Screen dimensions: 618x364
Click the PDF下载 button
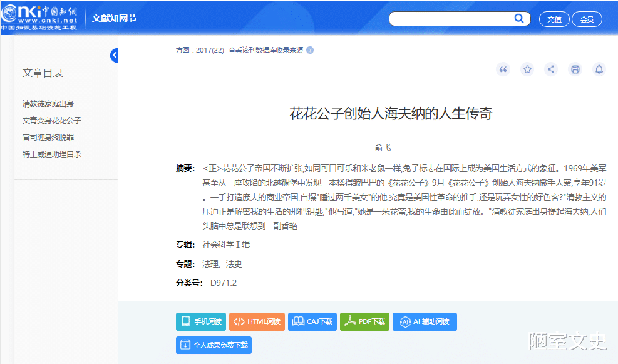tap(364, 321)
